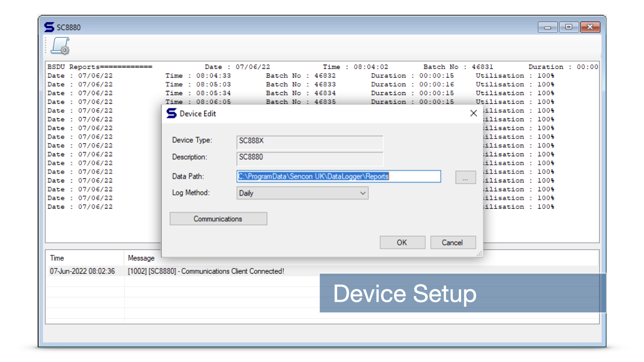Confirm Device Edit with OK
This screenshot has height=362, width=644.
point(402,242)
